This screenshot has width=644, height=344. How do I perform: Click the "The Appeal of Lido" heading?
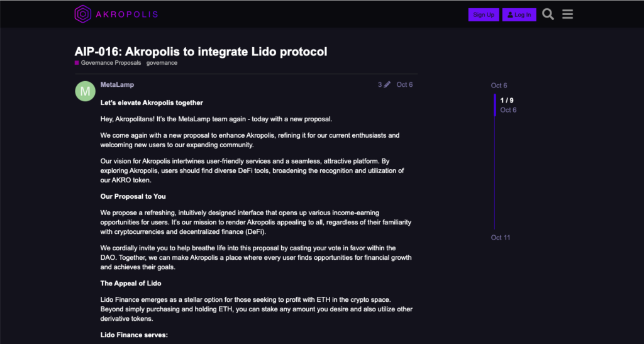pos(131,284)
